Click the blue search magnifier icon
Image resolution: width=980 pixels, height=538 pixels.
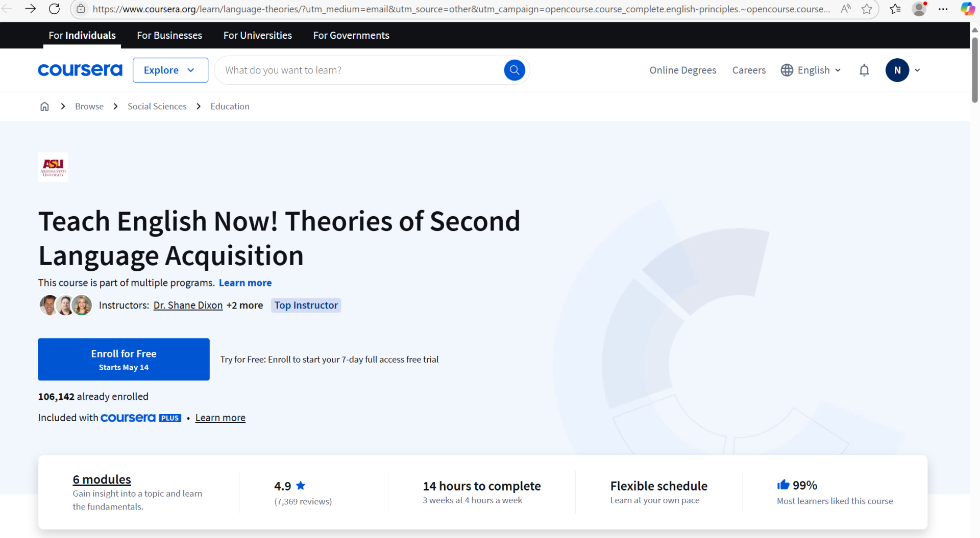tap(514, 70)
